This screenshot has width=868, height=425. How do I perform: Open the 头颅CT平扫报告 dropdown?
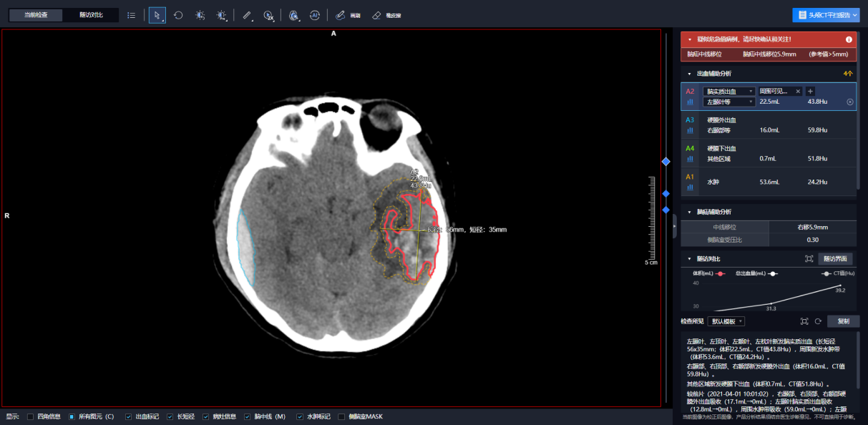[825, 15]
